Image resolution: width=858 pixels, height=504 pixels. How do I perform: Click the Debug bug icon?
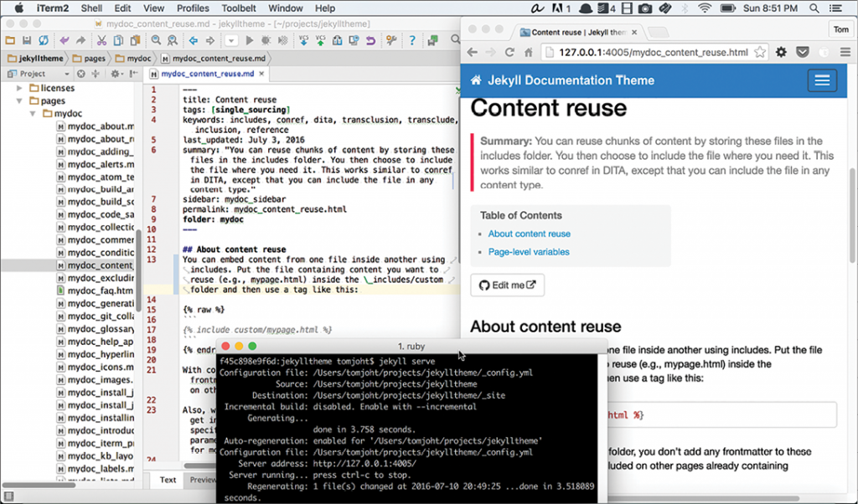click(x=266, y=40)
